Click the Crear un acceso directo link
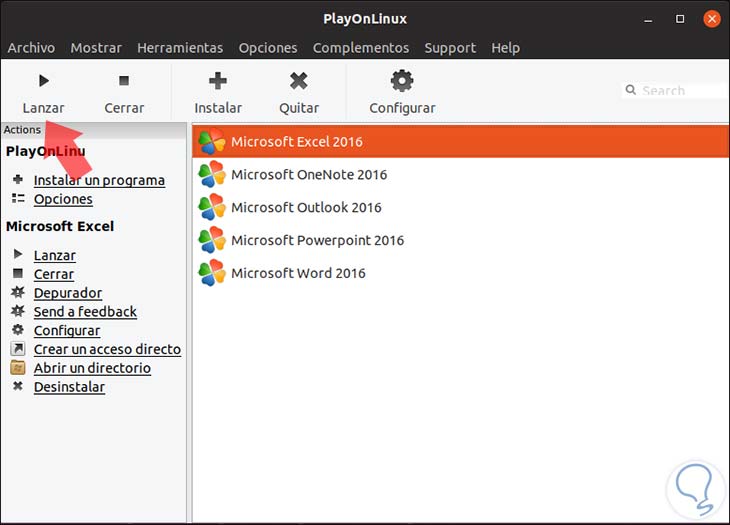Viewport: 730px width, 525px height. [x=108, y=349]
